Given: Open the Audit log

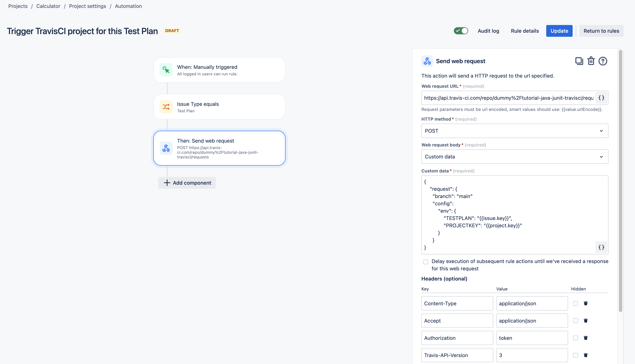Looking at the screenshot, I should point(488,31).
